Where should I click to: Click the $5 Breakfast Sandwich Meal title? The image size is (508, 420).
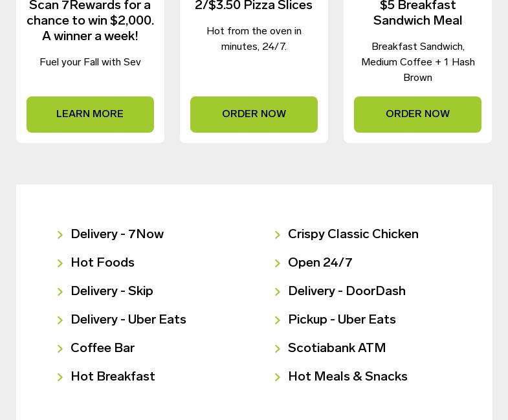417,13
